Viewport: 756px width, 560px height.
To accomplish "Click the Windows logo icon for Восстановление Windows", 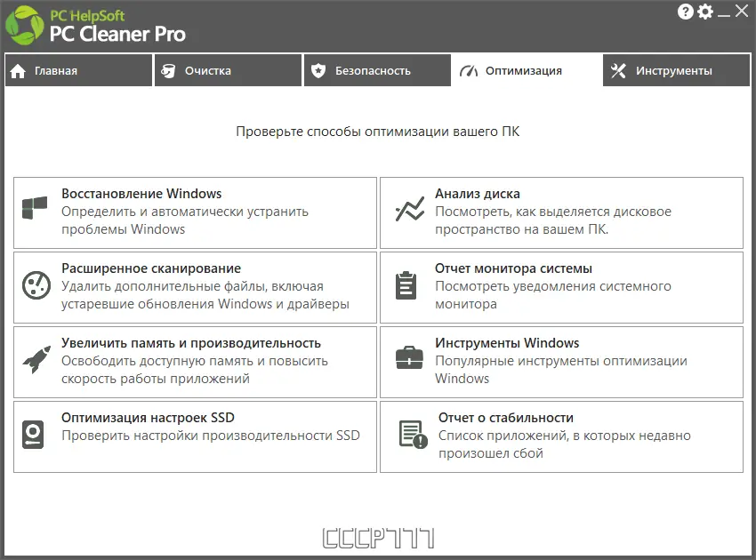I will click(35, 208).
